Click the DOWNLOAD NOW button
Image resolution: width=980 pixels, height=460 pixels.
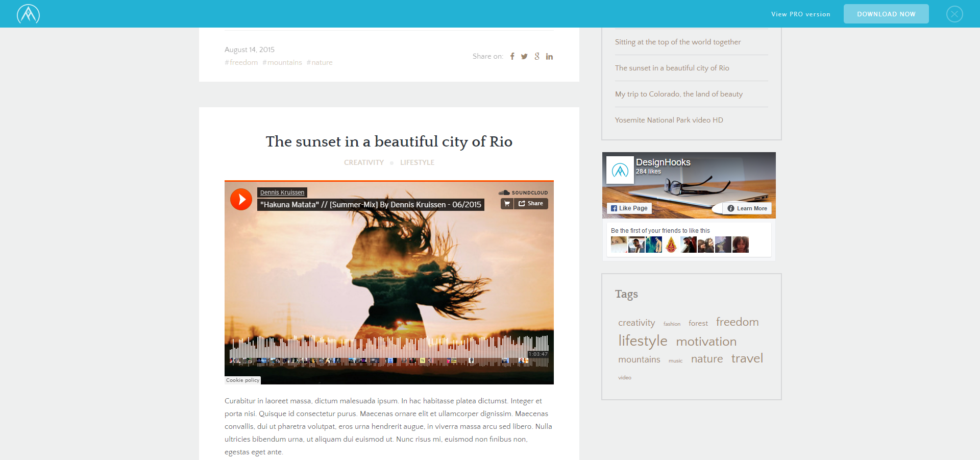[886, 14]
